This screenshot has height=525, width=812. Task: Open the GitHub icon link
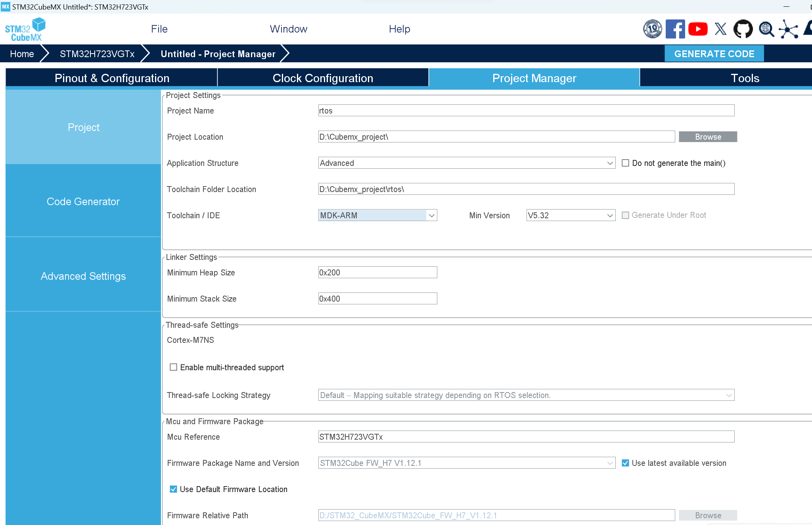click(x=743, y=29)
